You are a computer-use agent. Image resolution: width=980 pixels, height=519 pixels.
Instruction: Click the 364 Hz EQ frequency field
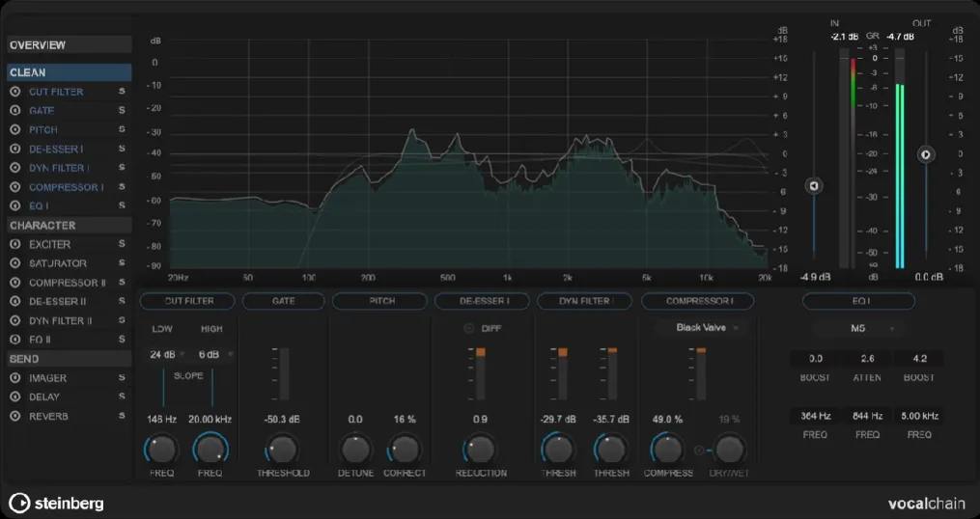click(815, 416)
